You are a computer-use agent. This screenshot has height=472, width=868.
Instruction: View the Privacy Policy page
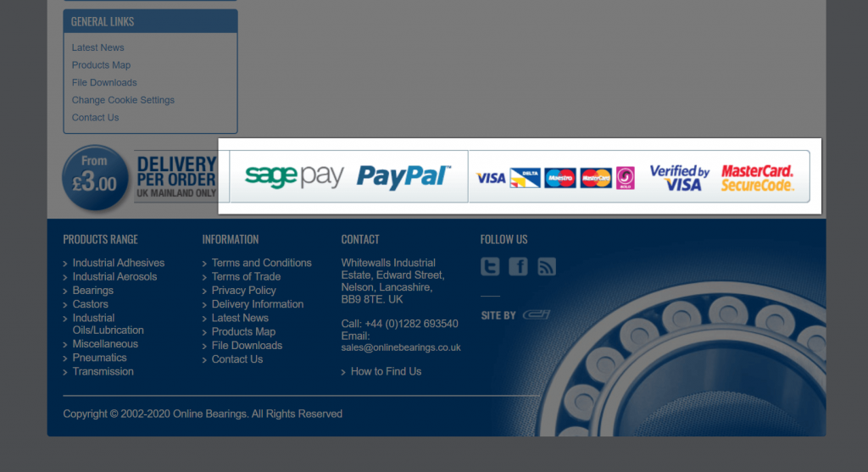[x=243, y=291]
